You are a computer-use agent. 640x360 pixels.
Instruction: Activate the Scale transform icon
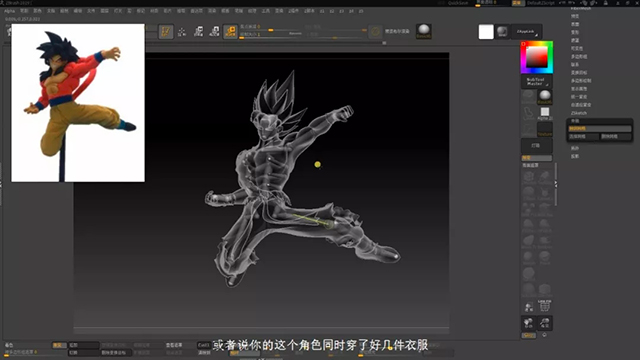(198, 31)
